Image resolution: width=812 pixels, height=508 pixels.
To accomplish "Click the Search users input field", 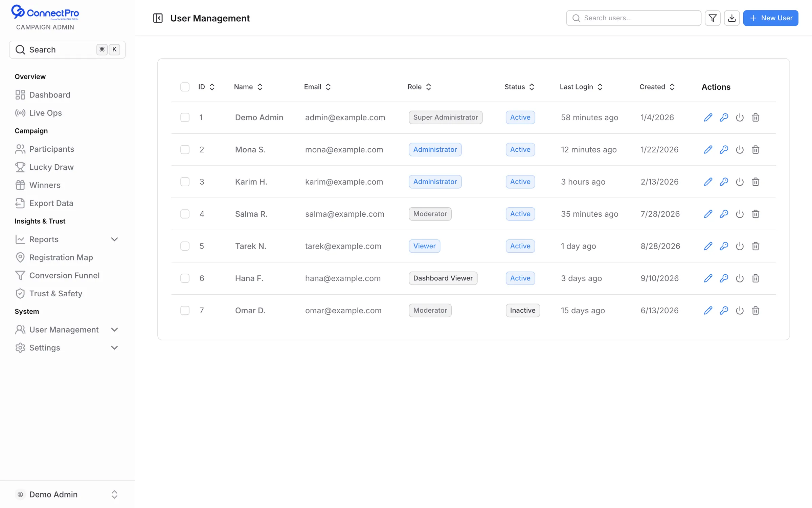I will pyautogui.click(x=633, y=18).
